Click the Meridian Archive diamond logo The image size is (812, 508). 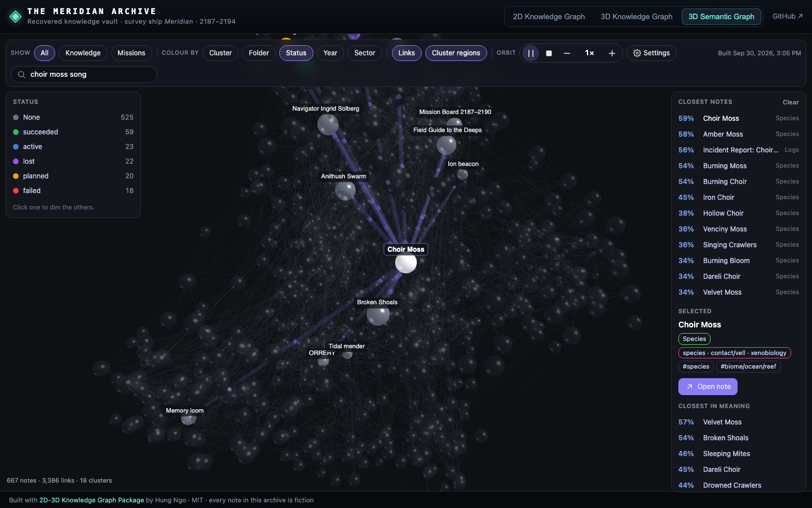point(16,17)
